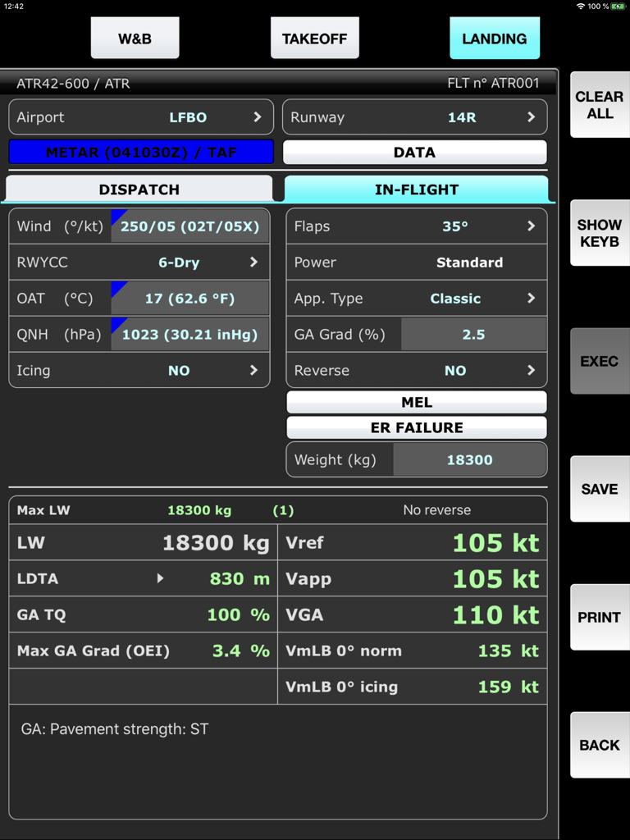Select the IN-FLIGHT tab

(x=416, y=189)
